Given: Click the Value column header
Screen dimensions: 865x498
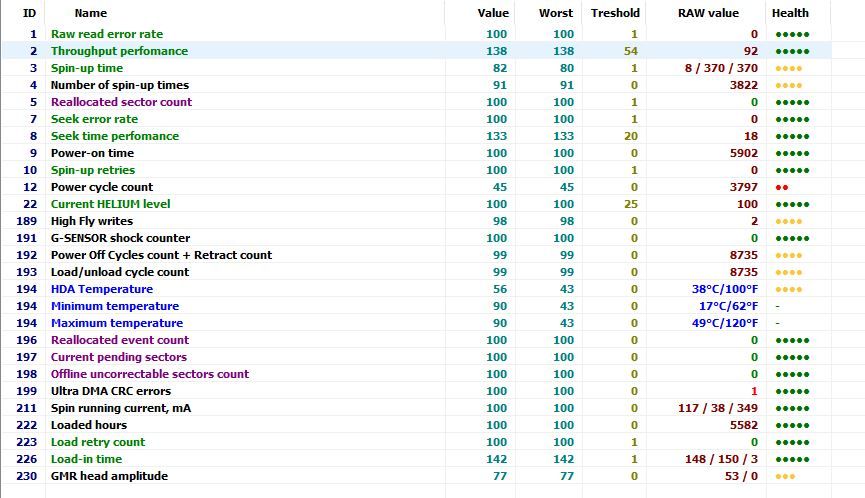Looking at the screenshot, I should [493, 13].
